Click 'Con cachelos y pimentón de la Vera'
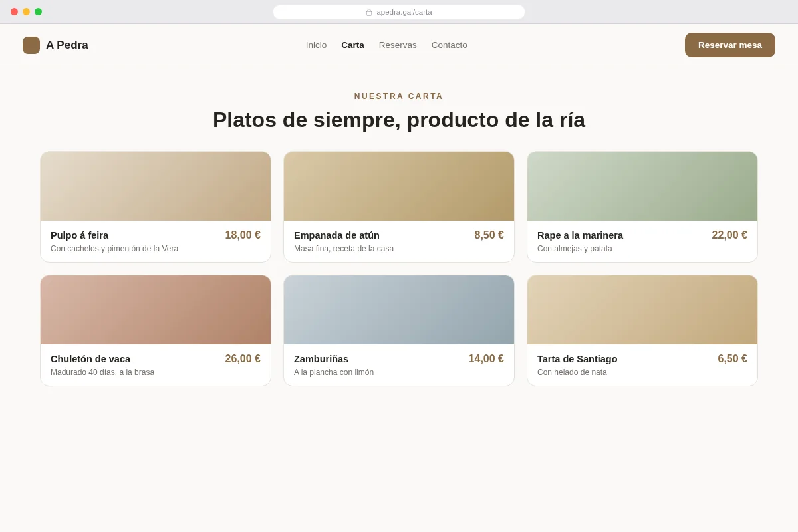This screenshot has width=798, height=532. 114,249
